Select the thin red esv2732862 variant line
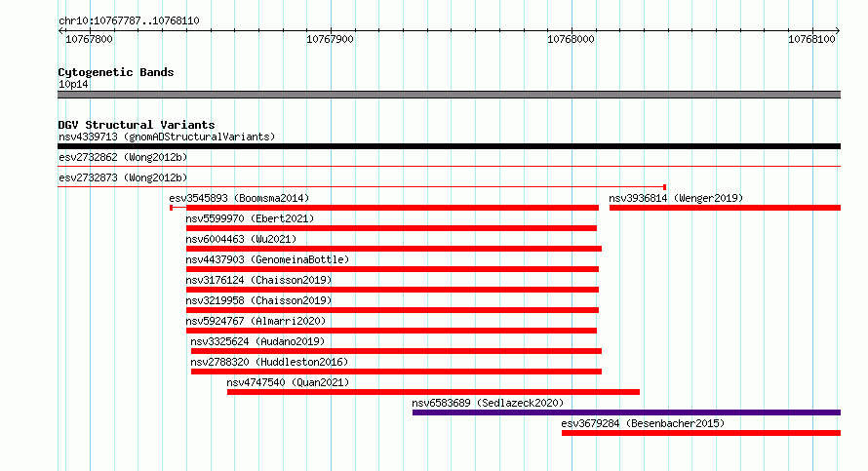Viewport: 868px width, 471px height. [x=449, y=166]
